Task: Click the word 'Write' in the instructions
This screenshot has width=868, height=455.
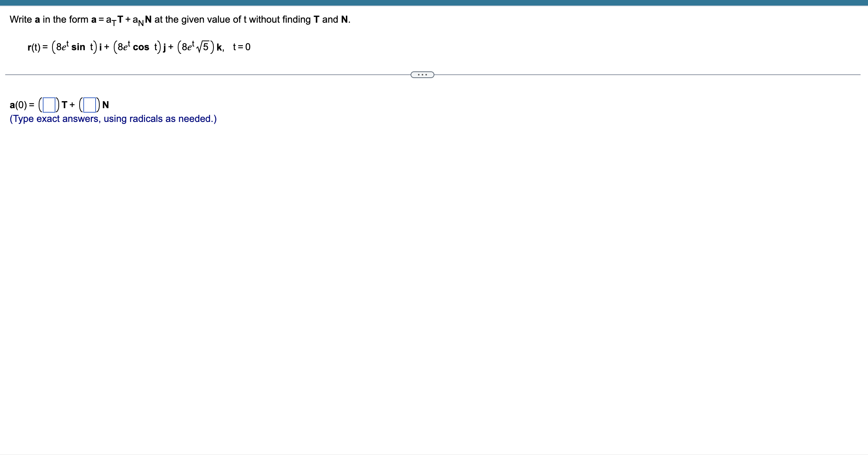Action: (x=21, y=19)
